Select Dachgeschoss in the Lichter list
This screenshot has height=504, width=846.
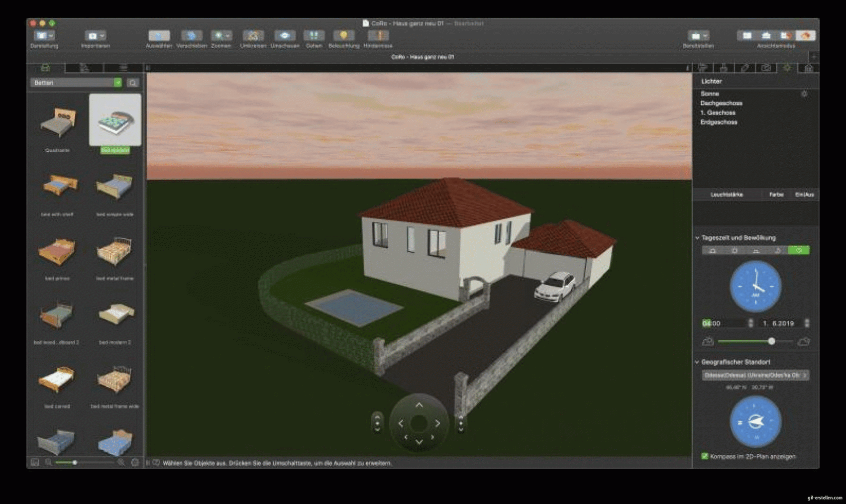tap(721, 103)
